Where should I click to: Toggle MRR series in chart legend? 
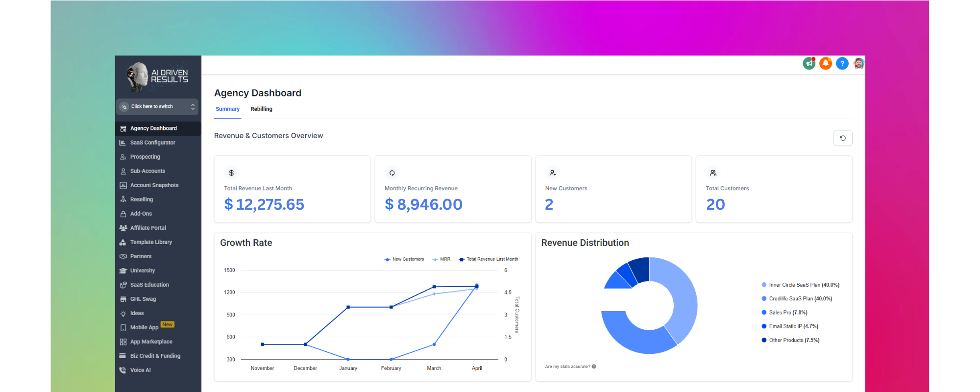(441, 259)
